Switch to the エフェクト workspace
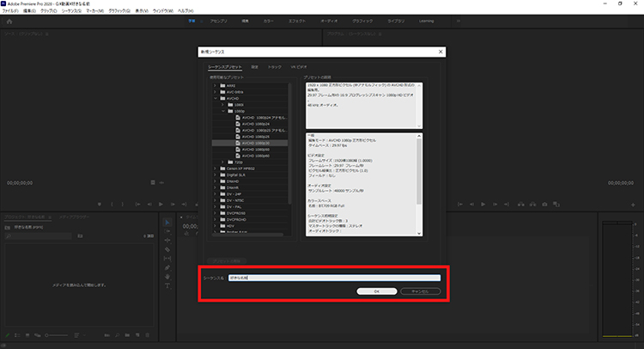 point(297,21)
